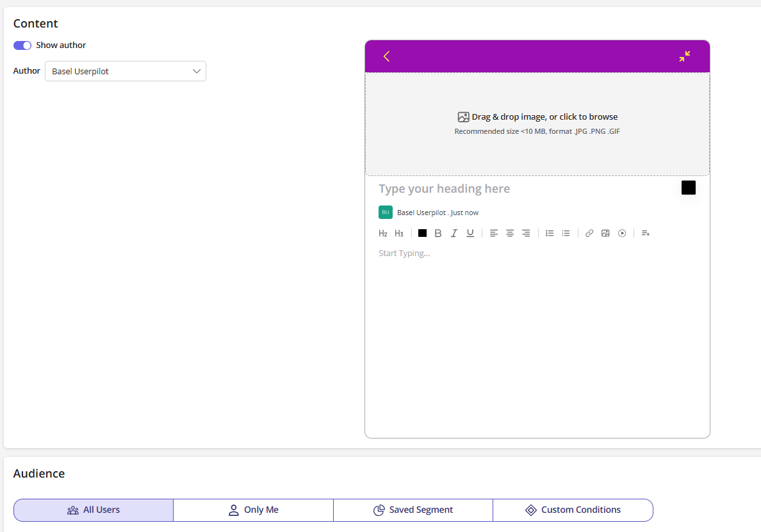Open text color picker in the toolbar
This screenshot has width=761, height=532.
422,233
